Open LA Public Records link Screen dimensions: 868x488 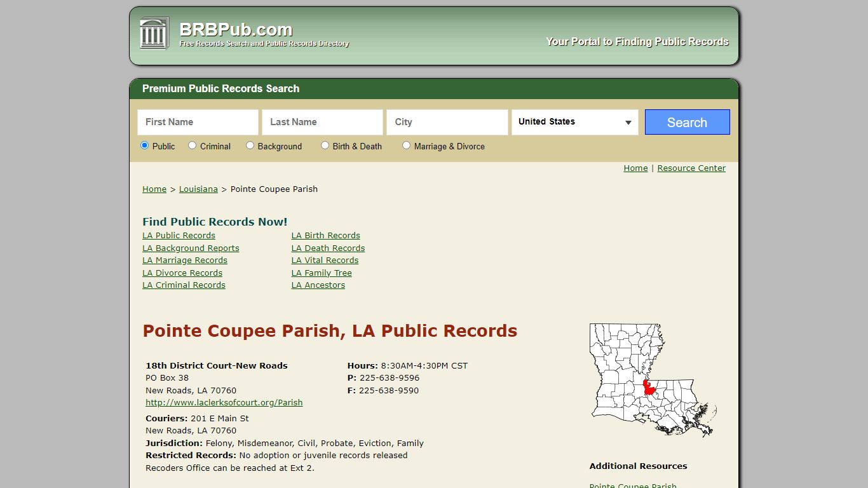(179, 236)
